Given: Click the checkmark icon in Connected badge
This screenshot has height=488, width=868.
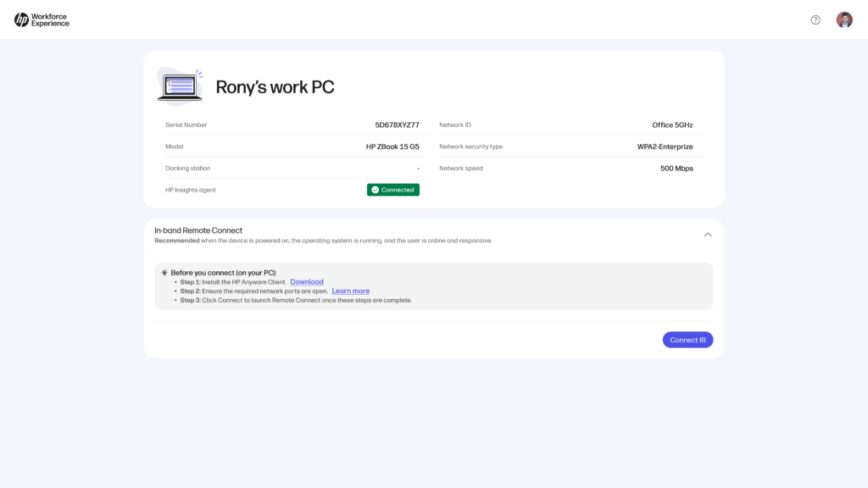Looking at the screenshot, I should point(376,190).
